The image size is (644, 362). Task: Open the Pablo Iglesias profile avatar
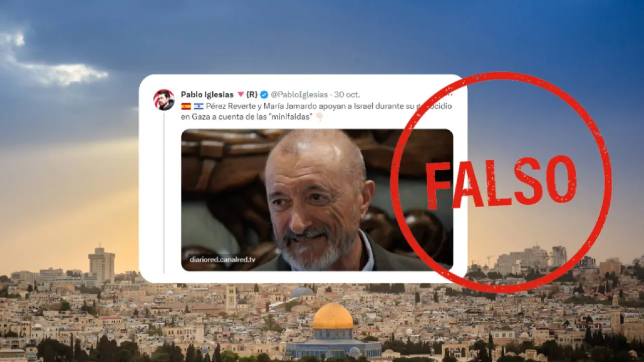tap(164, 100)
